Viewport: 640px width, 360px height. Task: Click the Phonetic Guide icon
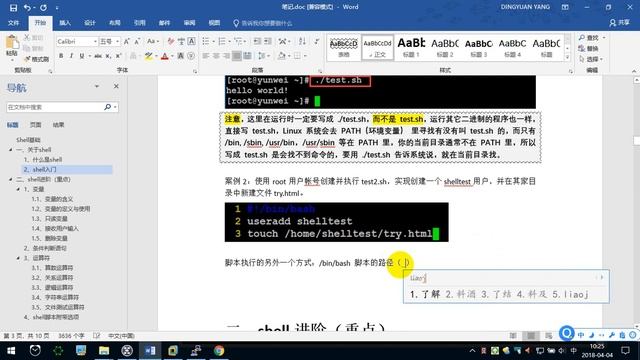tap(181, 41)
